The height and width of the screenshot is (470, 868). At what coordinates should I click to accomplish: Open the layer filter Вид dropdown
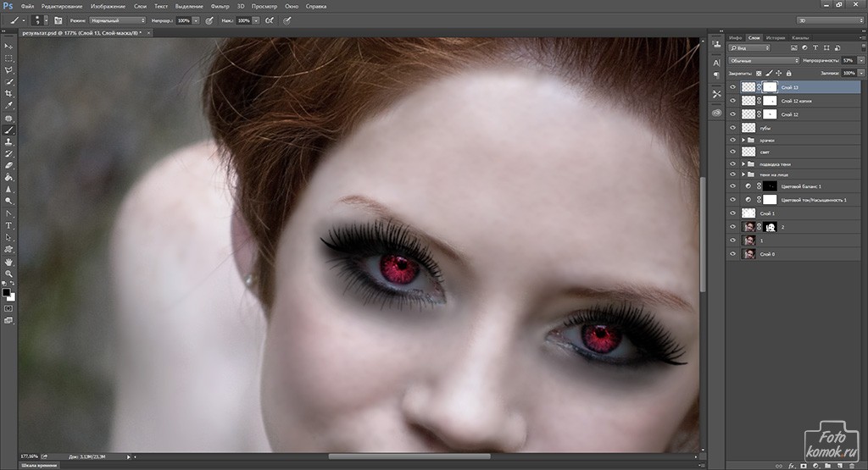(749, 48)
